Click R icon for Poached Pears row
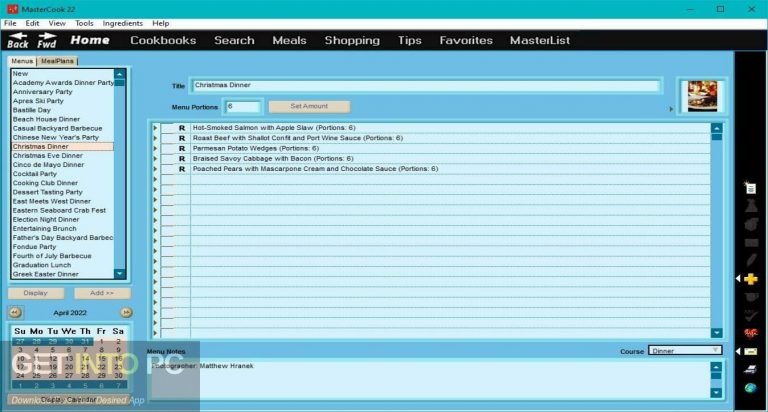 [182, 169]
